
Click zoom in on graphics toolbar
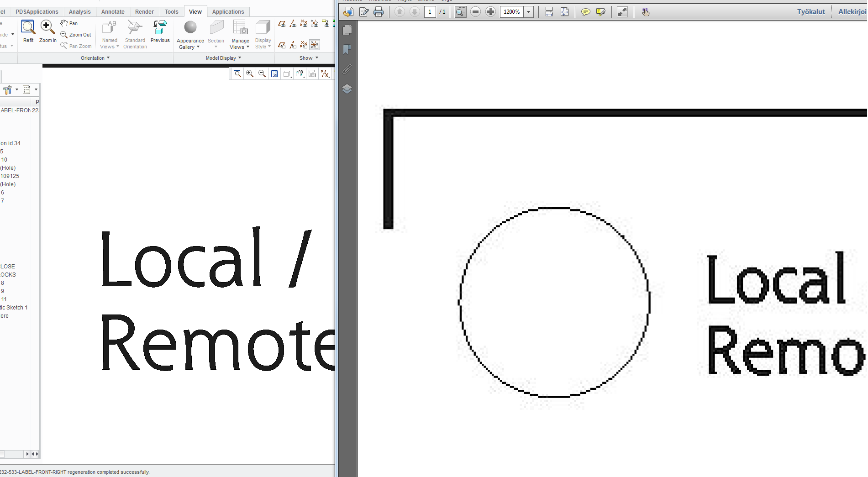click(x=250, y=73)
